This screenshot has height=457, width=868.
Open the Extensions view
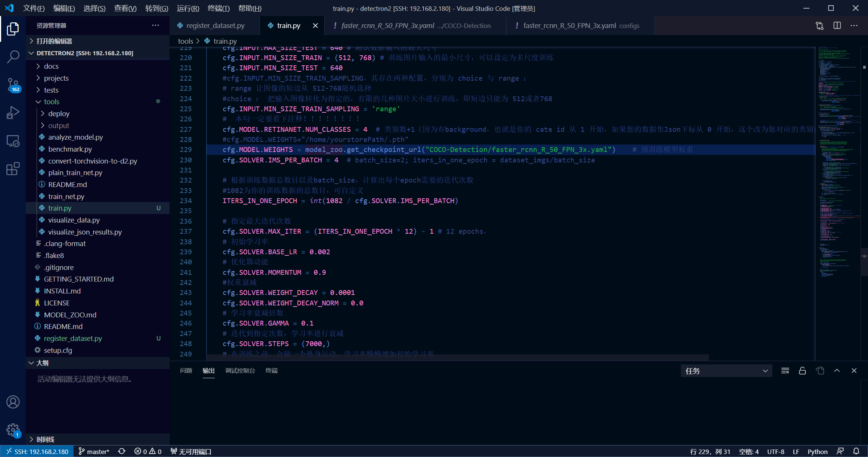(13, 169)
